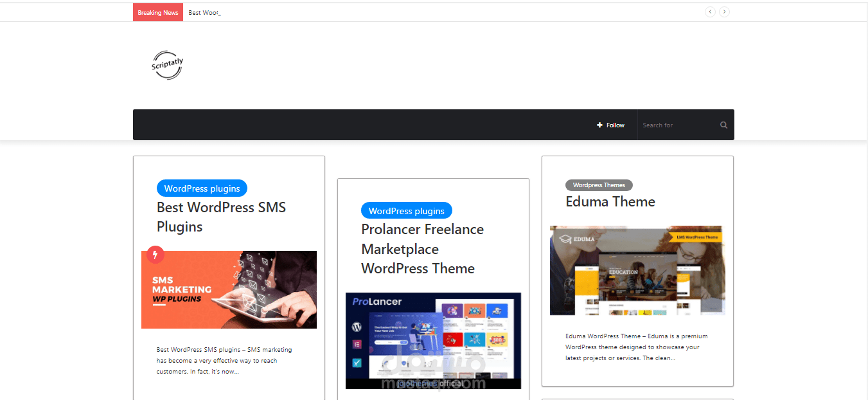The height and width of the screenshot is (400, 868).
Task: Open the SMS Marketing WP Plugins thumbnail
Action: pos(229,289)
